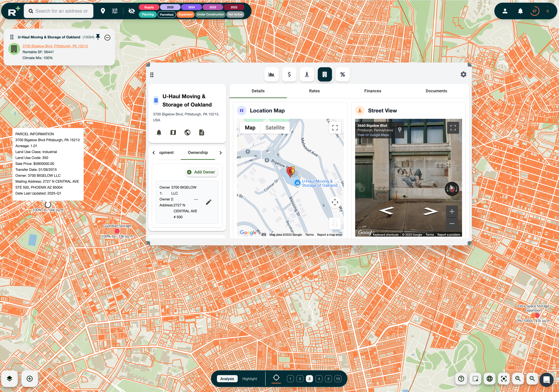This screenshot has height=392, width=559.
Task: Click the layers icon at bottom left
Action: point(9,378)
